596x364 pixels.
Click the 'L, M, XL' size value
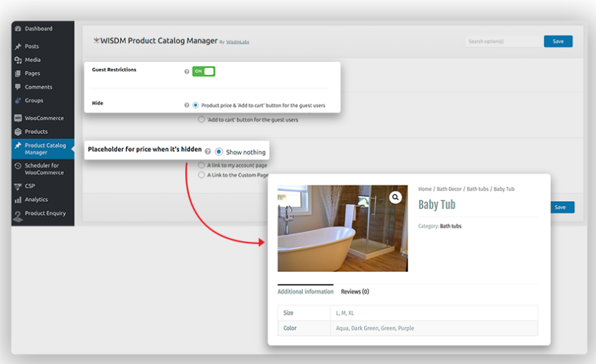tap(345, 313)
